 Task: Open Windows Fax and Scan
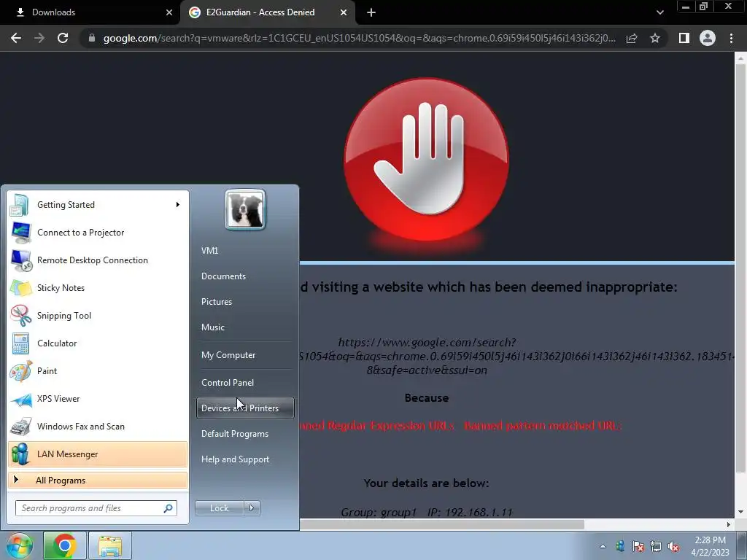(98, 426)
